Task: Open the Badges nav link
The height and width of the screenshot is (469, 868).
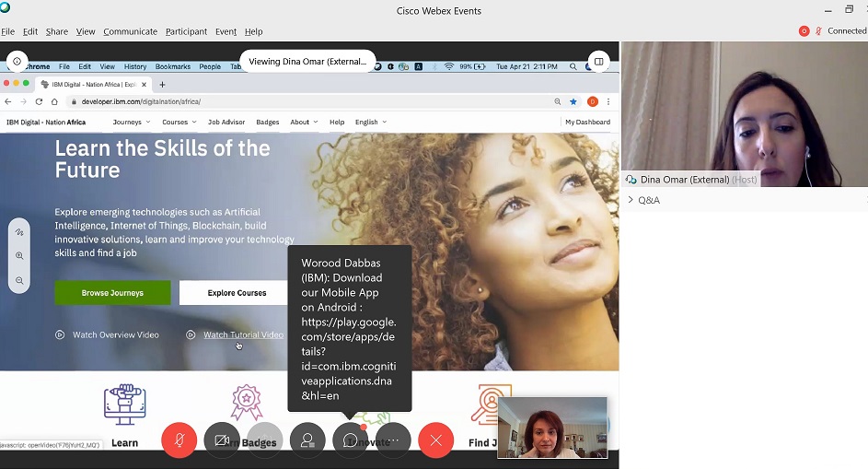Action: [267, 122]
